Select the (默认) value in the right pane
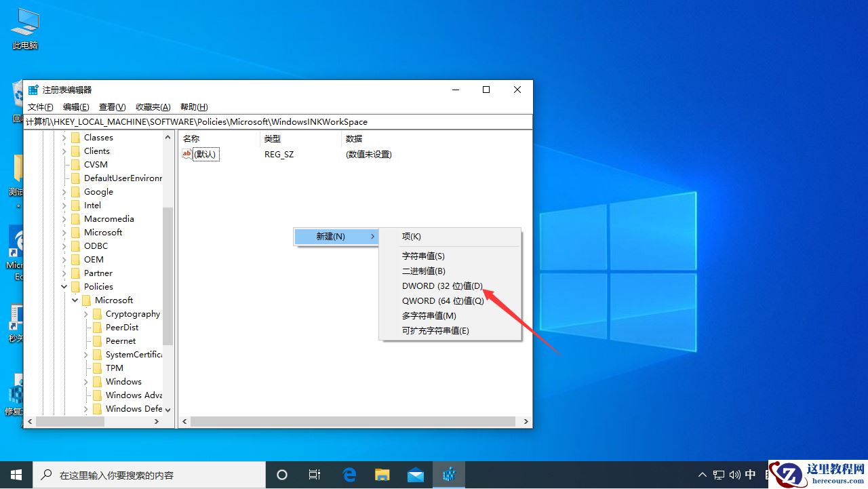The width and height of the screenshot is (868, 489). [205, 154]
